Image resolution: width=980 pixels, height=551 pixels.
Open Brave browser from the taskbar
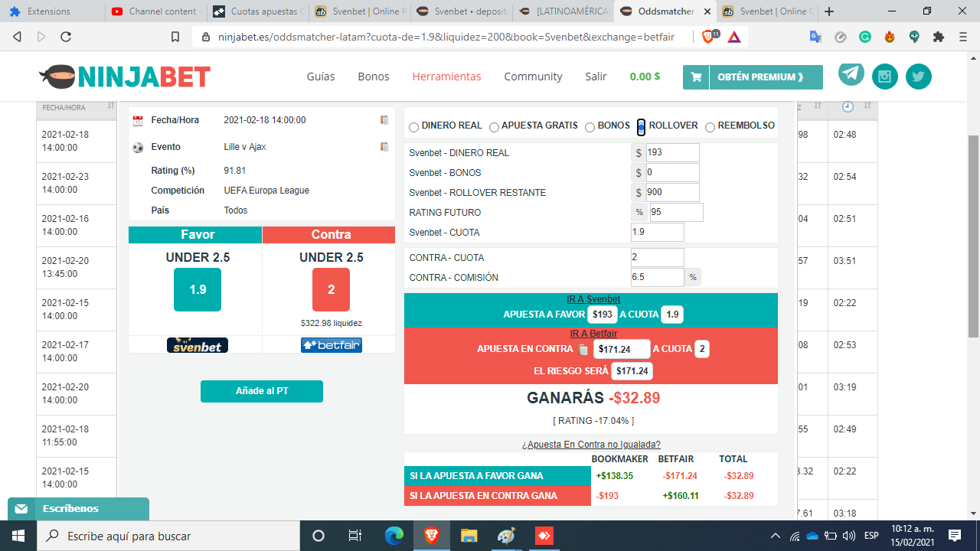click(431, 536)
